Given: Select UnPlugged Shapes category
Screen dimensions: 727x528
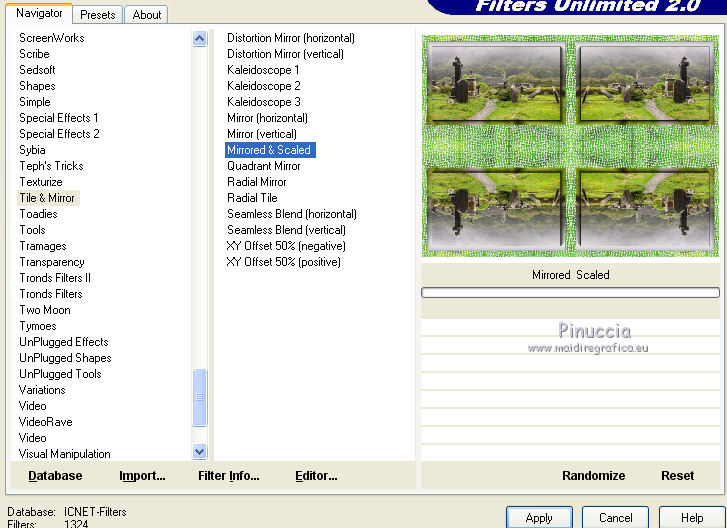Looking at the screenshot, I should tap(65, 358).
